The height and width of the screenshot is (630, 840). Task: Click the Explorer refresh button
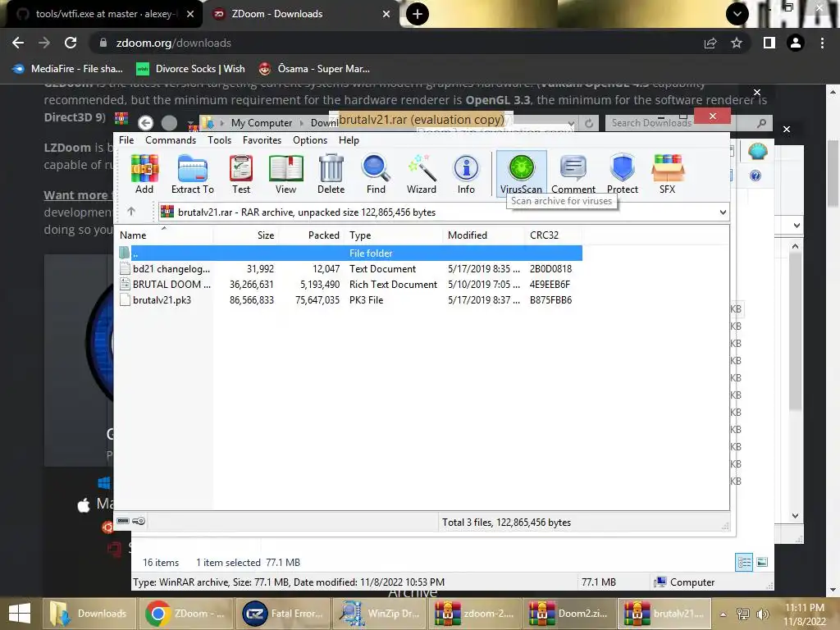[x=589, y=123]
